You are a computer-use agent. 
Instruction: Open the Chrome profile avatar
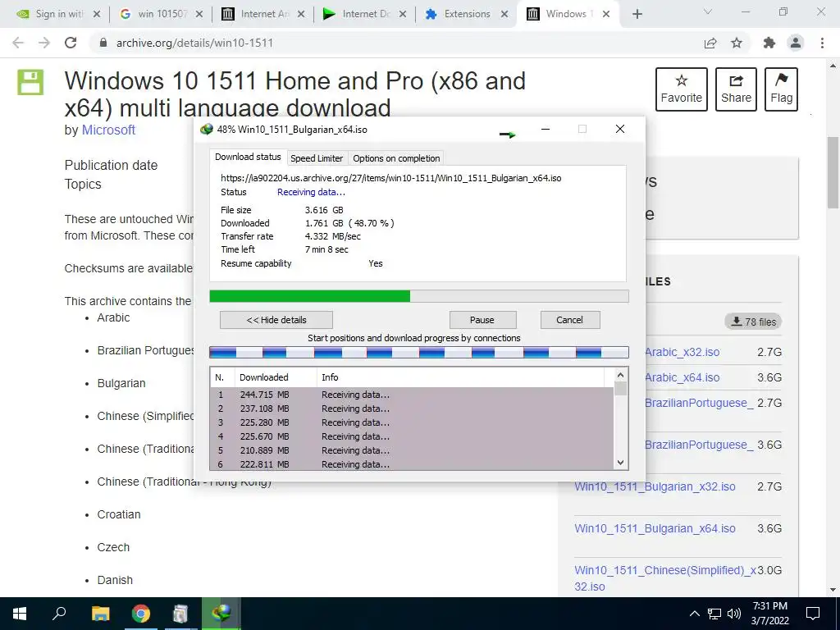tap(796, 43)
